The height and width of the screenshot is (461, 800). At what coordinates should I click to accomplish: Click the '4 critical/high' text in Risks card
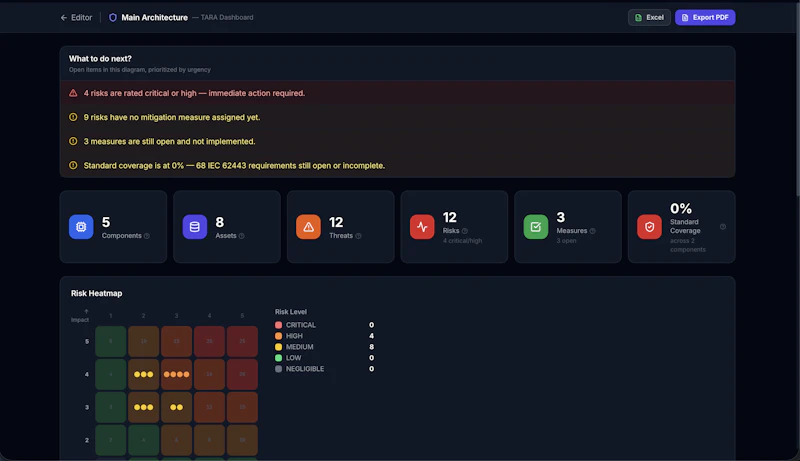[462, 241]
